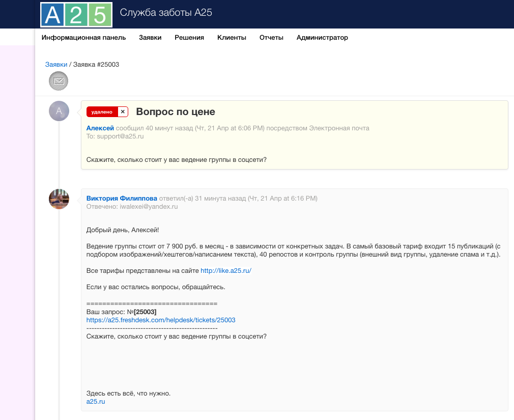Viewport: 514px width, 420px height.
Task: Switch to the Администратор section
Action: tap(322, 38)
